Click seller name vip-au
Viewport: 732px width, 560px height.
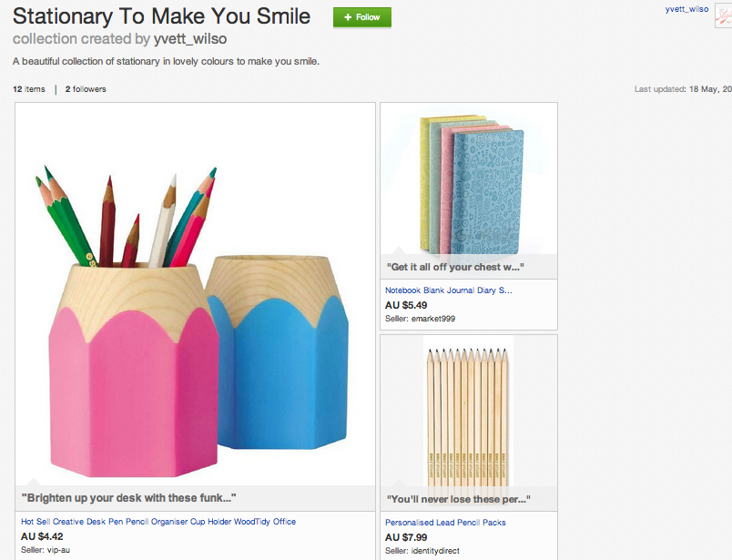(58, 550)
